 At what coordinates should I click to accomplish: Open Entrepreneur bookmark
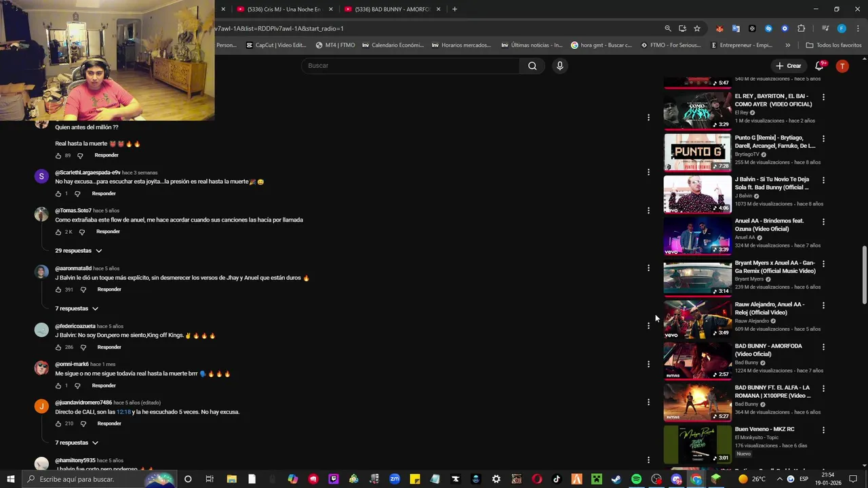741,45
